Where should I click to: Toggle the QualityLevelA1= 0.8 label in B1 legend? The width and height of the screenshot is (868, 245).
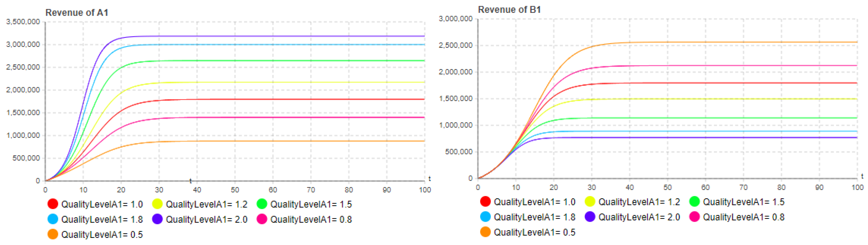743,217
